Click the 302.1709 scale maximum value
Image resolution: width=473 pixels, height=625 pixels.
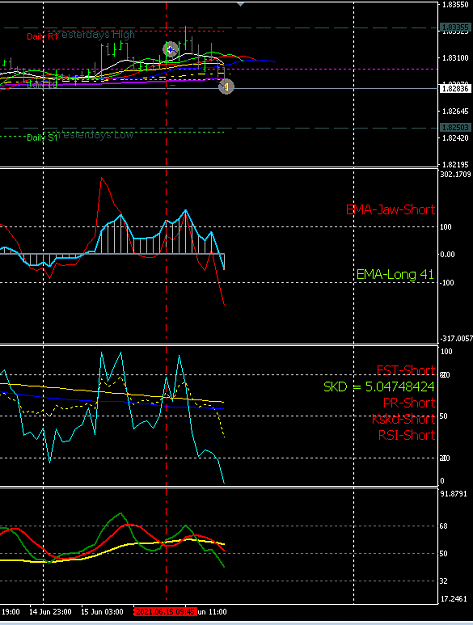pyautogui.click(x=456, y=174)
